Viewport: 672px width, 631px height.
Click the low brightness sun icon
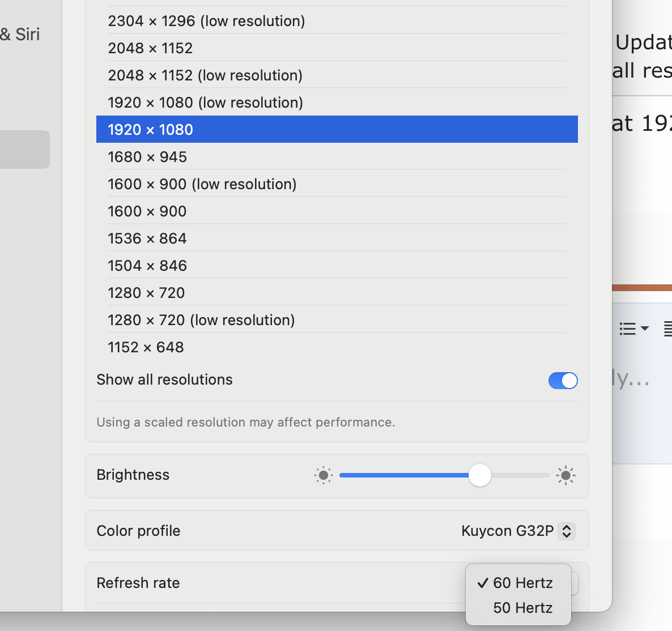coord(324,475)
